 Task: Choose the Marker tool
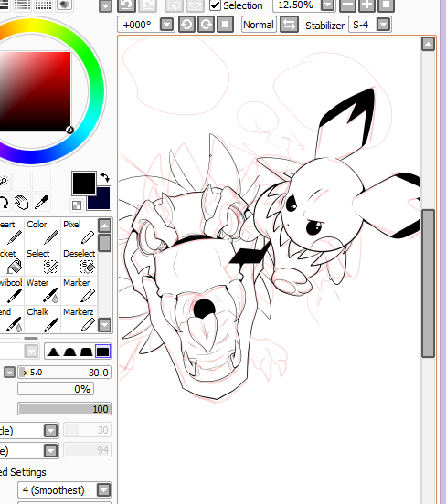point(79,290)
